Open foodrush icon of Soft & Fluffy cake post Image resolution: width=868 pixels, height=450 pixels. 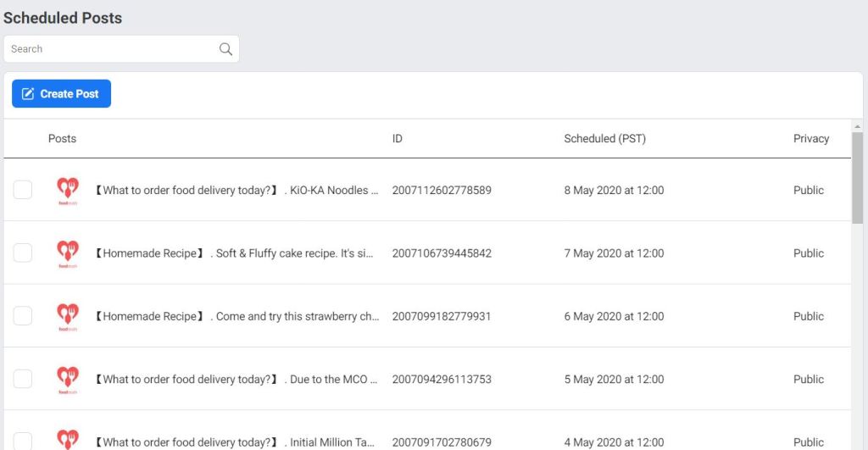point(67,253)
